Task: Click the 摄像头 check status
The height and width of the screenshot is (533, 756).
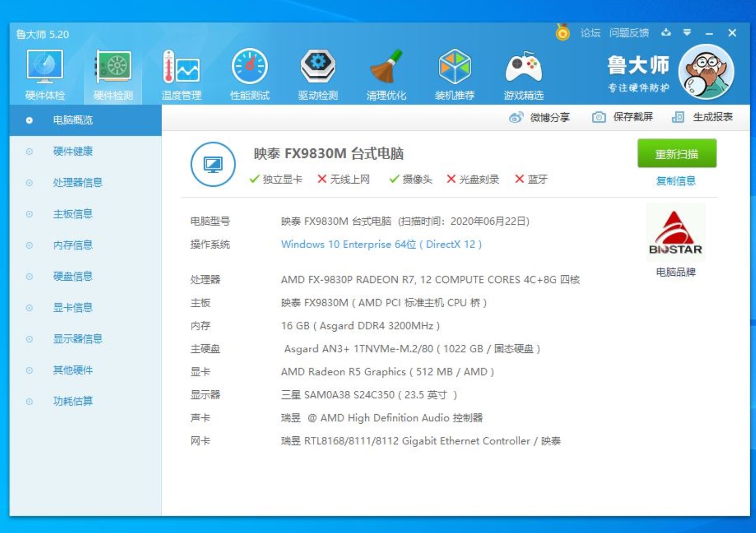Action: pyautogui.click(x=410, y=179)
